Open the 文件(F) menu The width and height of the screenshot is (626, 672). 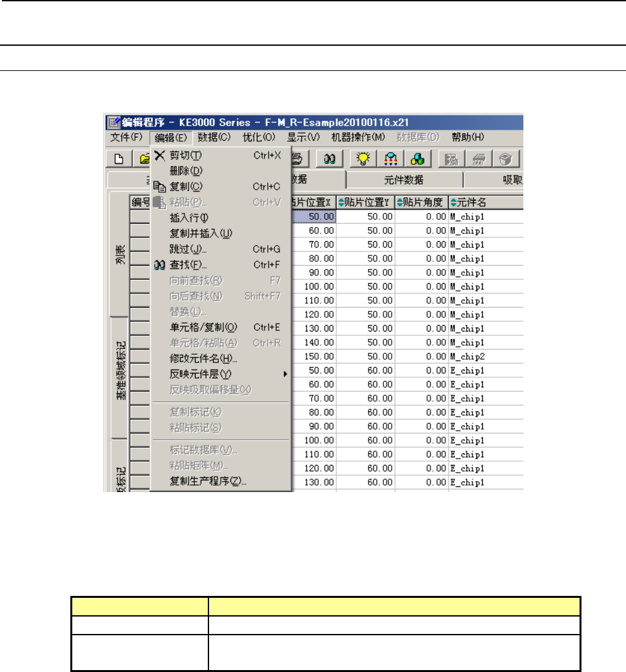tap(126, 137)
